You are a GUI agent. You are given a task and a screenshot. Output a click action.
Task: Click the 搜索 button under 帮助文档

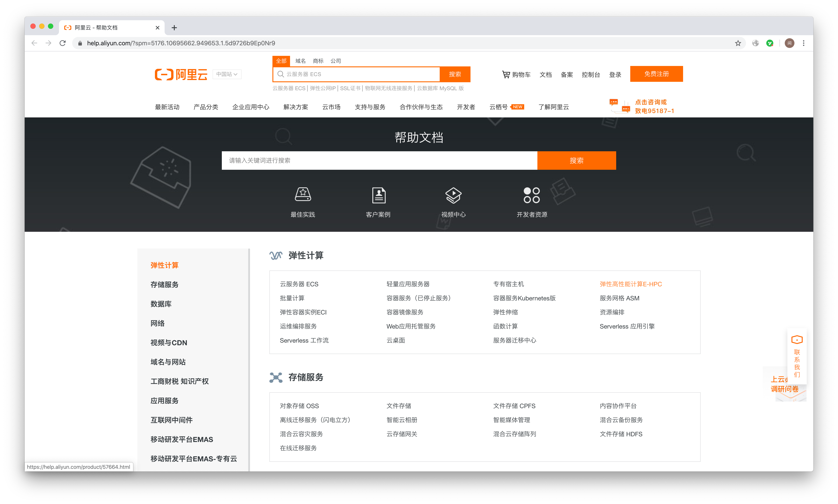(x=576, y=160)
